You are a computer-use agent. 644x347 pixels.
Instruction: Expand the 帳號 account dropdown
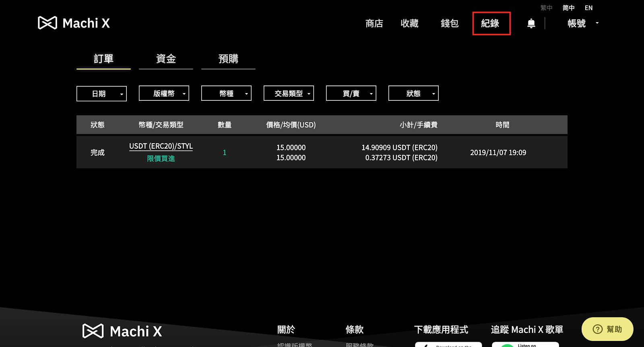click(582, 23)
